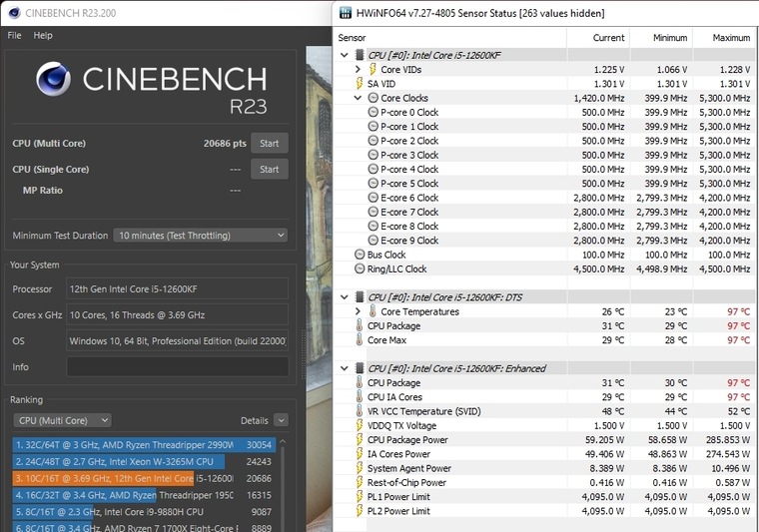Expand the Core VIDs row

click(358, 69)
